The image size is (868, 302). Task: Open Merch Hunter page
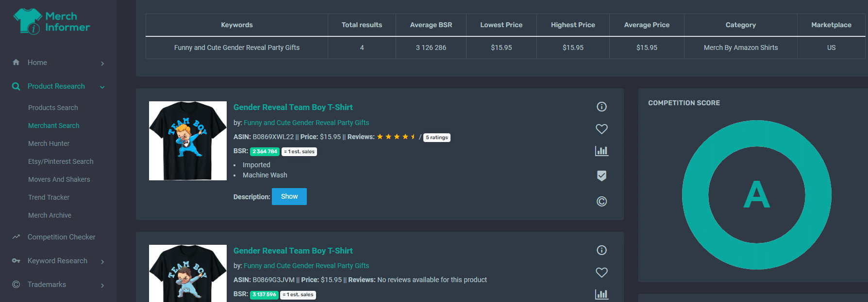pyautogui.click(x=49, y=143)
